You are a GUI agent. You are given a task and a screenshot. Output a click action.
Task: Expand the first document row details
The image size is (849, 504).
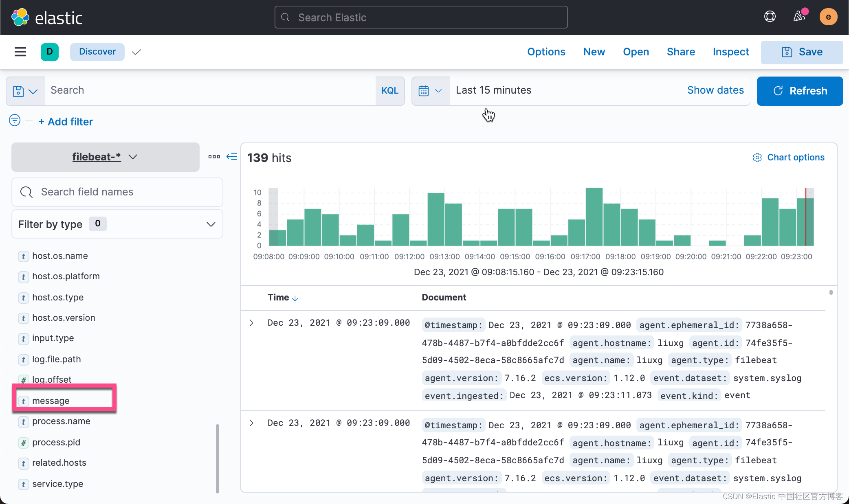251,323
